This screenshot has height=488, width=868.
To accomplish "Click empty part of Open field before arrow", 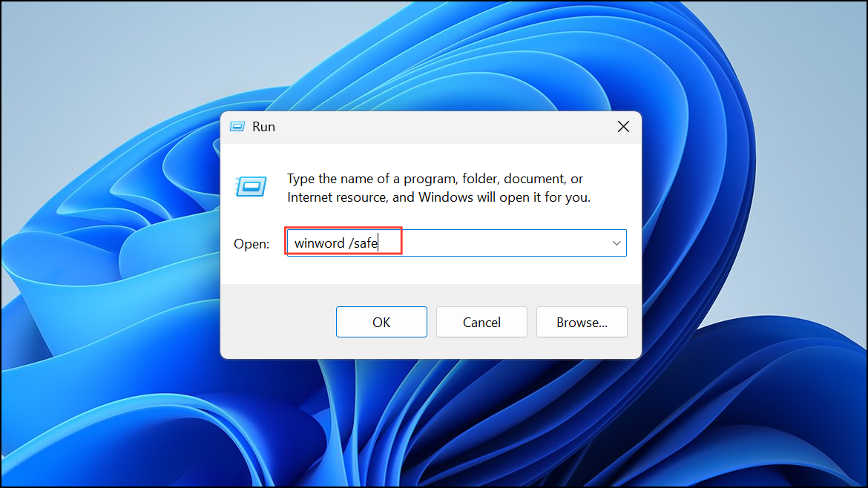I will pyautogui.click(x=499, y=243).
